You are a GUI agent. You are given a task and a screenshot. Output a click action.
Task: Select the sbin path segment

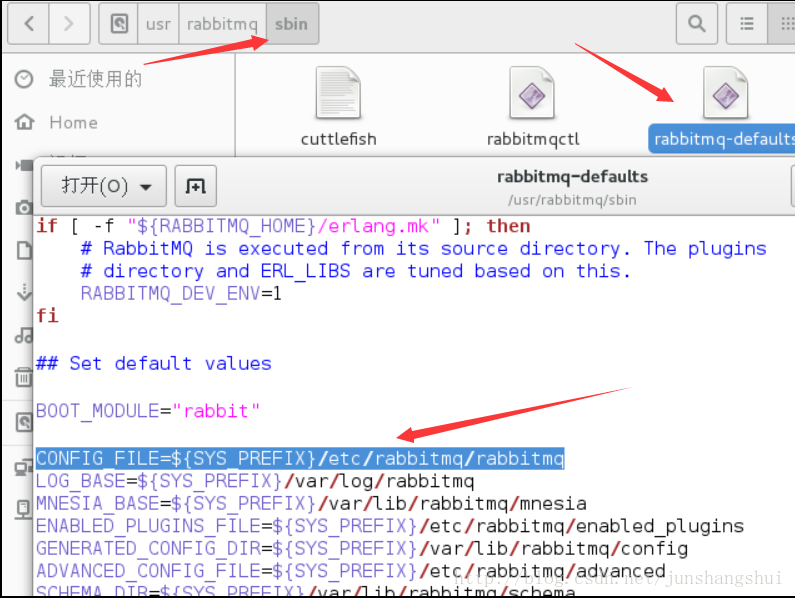[x=292, y=24]
